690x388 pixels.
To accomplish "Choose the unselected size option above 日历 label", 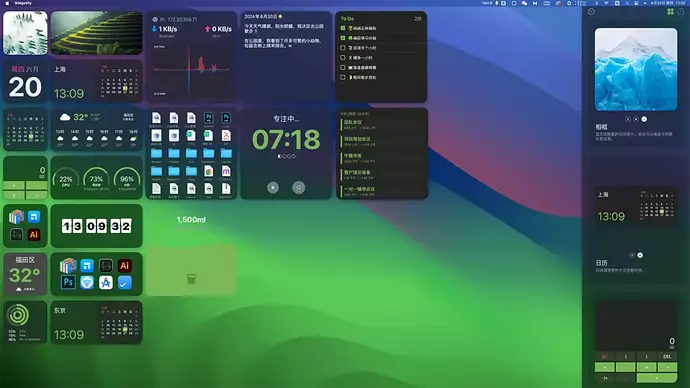I will (632, 255).
